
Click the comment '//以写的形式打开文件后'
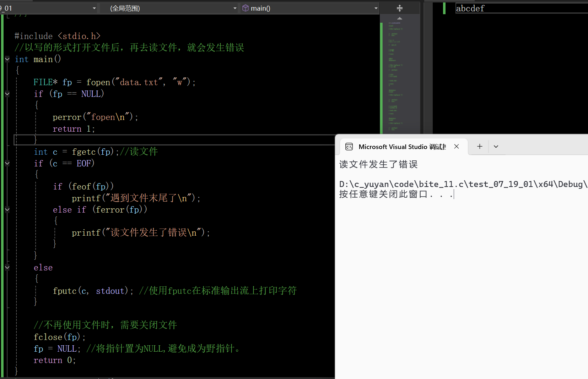click(67, 48)
